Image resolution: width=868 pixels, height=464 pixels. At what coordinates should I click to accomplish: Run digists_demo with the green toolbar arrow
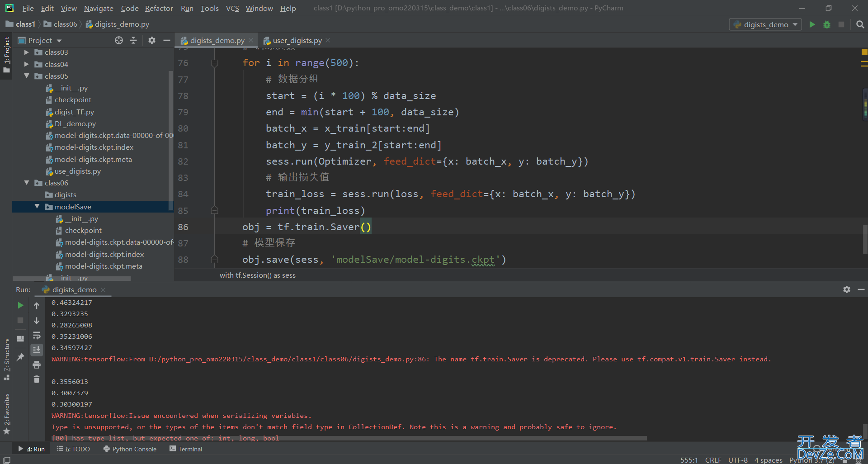tap(812, 24)
